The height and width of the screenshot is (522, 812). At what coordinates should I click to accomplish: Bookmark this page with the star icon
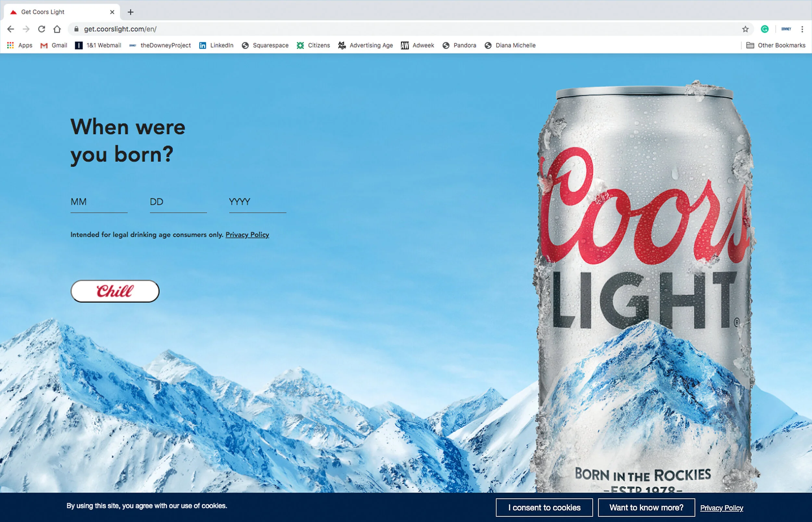(x=745, y=29)
